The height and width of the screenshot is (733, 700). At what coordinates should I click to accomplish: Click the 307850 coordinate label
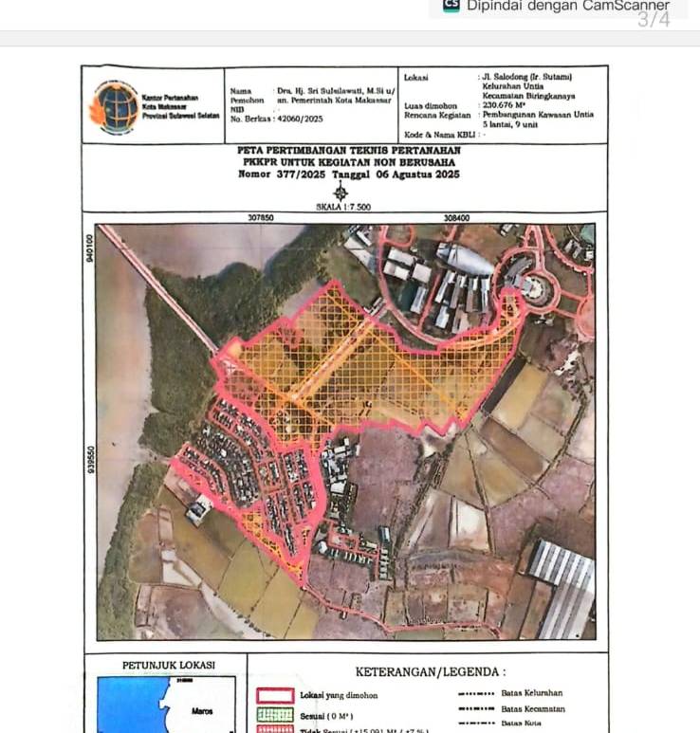(261, 217)
